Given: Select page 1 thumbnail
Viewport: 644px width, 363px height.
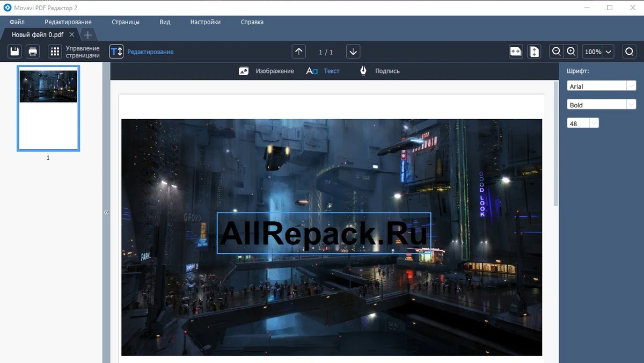Looking at the screenshot, I should [48, 108].
